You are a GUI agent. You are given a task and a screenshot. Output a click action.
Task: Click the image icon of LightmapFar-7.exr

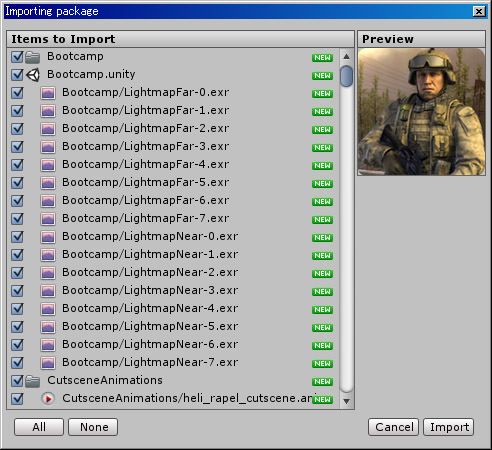point(48,219)
